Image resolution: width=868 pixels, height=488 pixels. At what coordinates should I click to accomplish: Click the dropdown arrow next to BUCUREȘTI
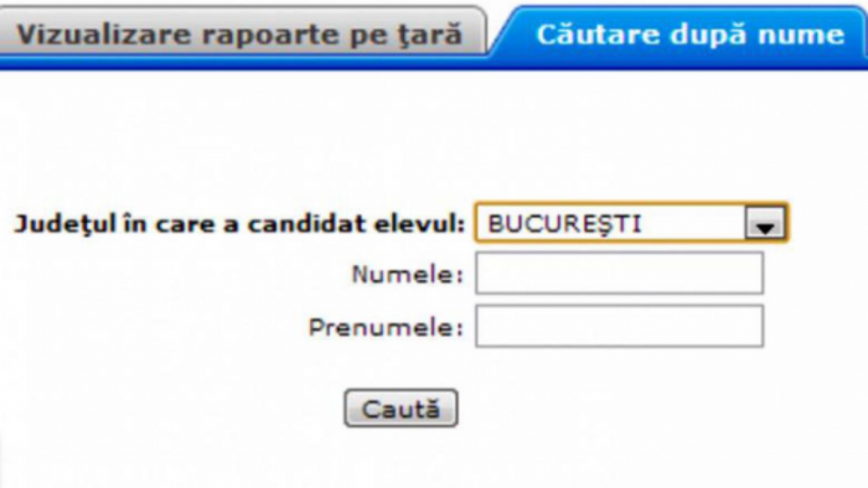tap(765, 223)
